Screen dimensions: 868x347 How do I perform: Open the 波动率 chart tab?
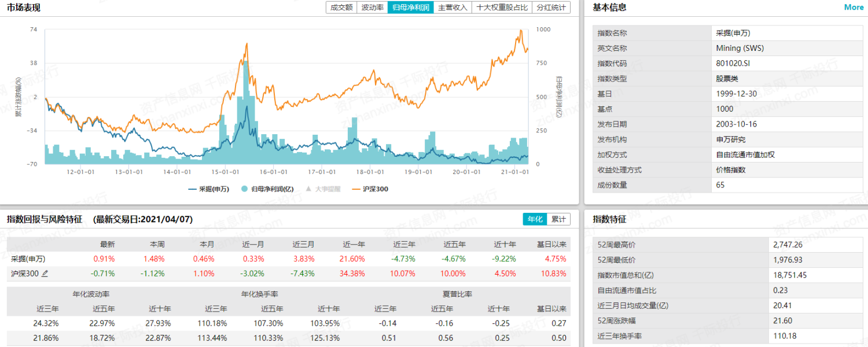[x=372, y=8]
